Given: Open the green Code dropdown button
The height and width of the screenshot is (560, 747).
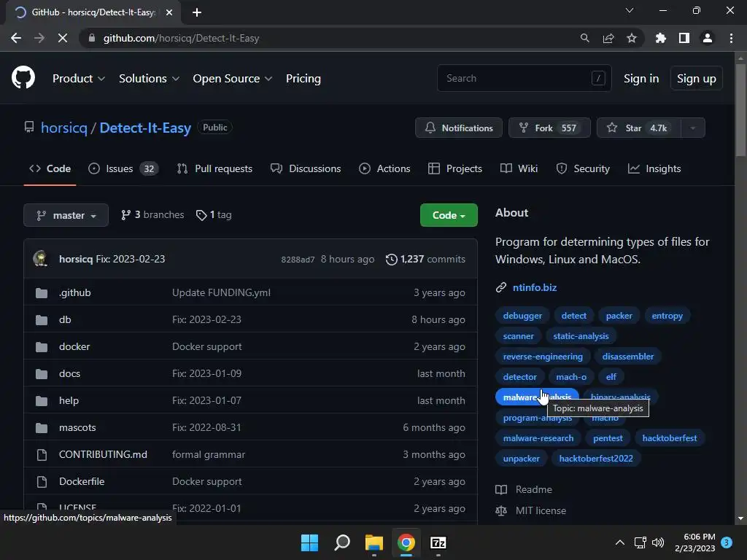Looking at the screenshot, I should [449, 215].
